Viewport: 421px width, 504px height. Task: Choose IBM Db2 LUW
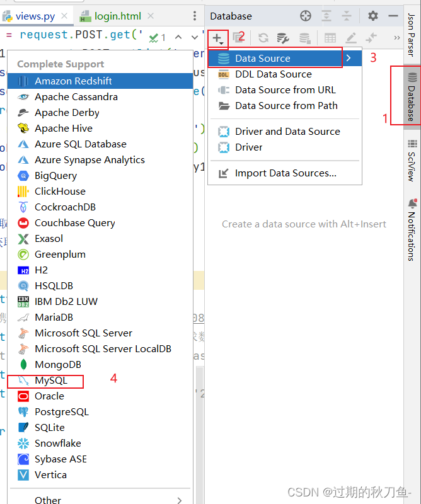(100, 302)
